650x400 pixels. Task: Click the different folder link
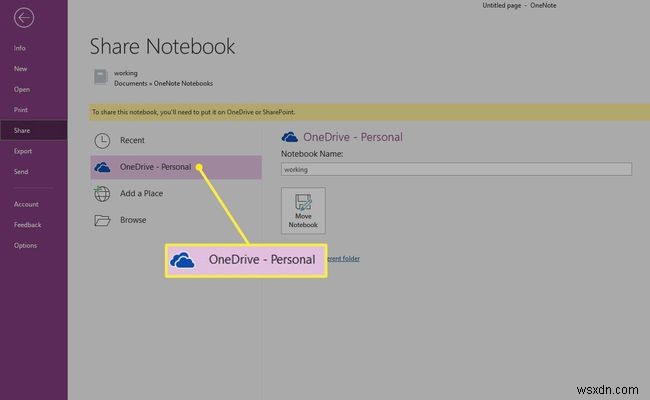click(343, 259)
